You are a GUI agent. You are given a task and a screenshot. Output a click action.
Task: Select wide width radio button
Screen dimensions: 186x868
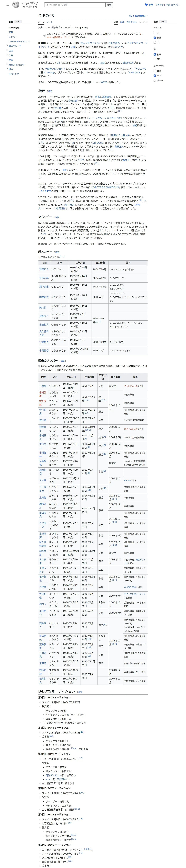(155, 59)
